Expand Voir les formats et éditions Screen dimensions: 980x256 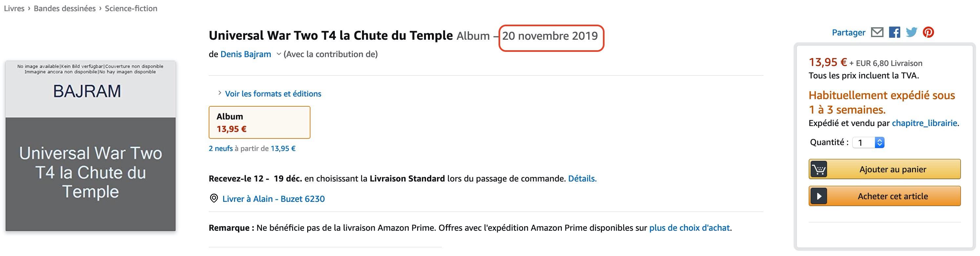pyautogui.click(x=273, y=94)
